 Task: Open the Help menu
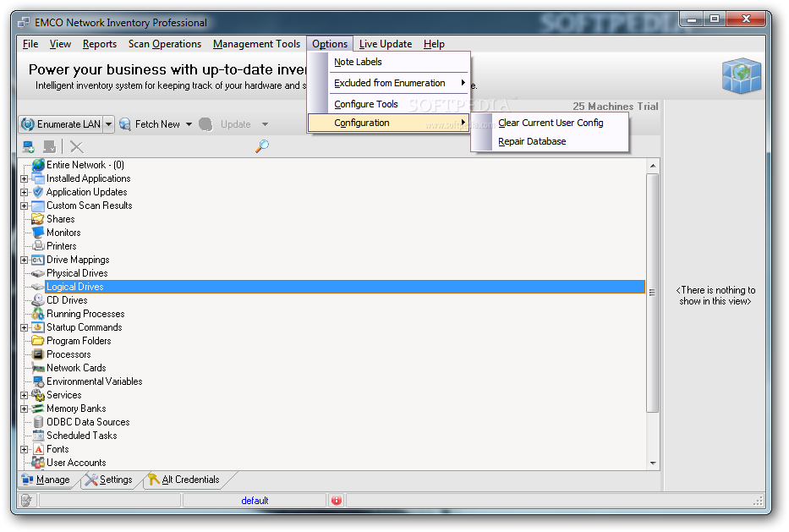point(434,44)
